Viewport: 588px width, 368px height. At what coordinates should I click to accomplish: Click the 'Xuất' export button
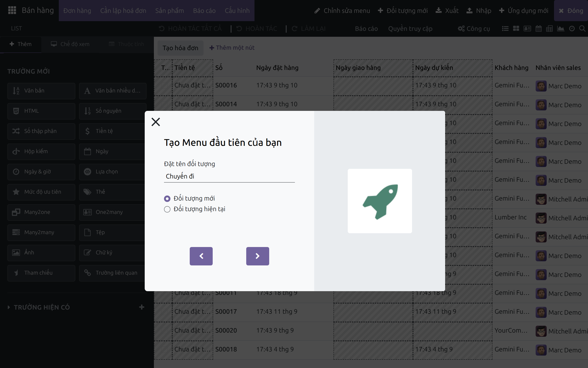[447, 11]
